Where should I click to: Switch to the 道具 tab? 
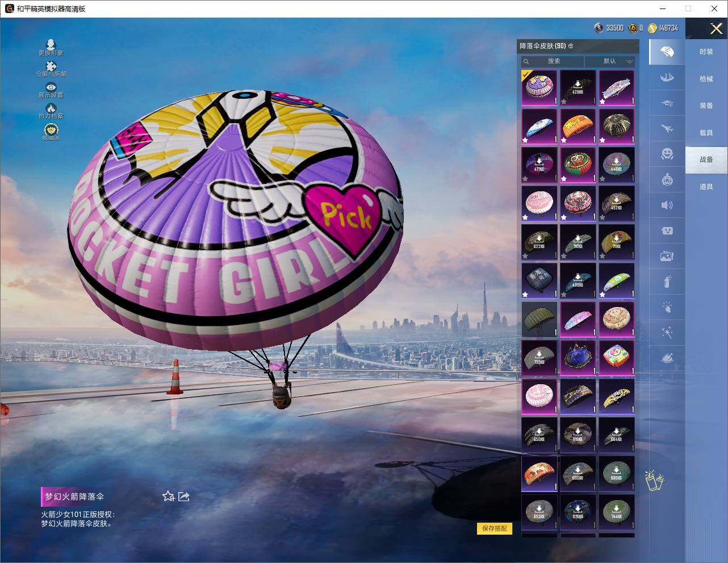point(706,187)
